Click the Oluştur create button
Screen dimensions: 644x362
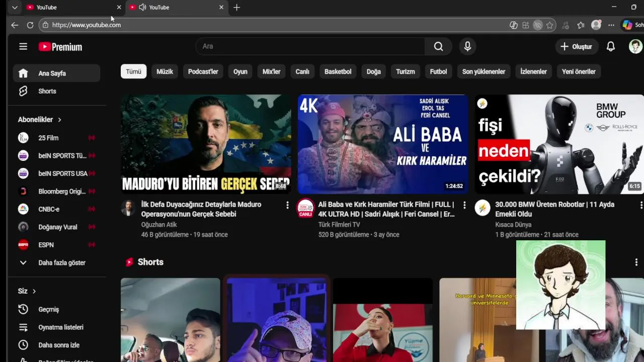coord(577,46)
